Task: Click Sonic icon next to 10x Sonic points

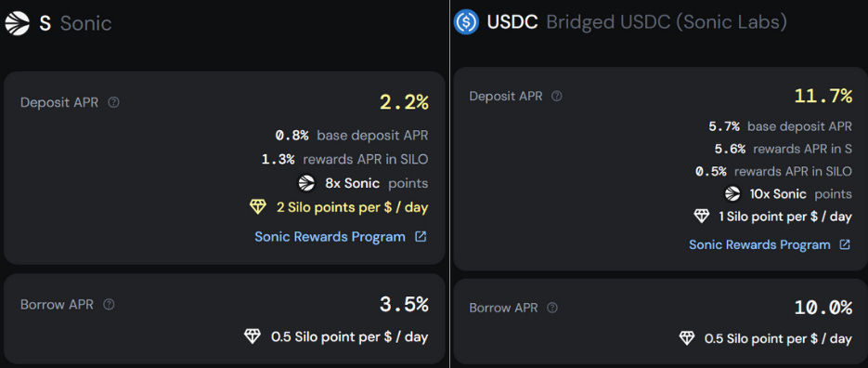Action: point(733,194)
